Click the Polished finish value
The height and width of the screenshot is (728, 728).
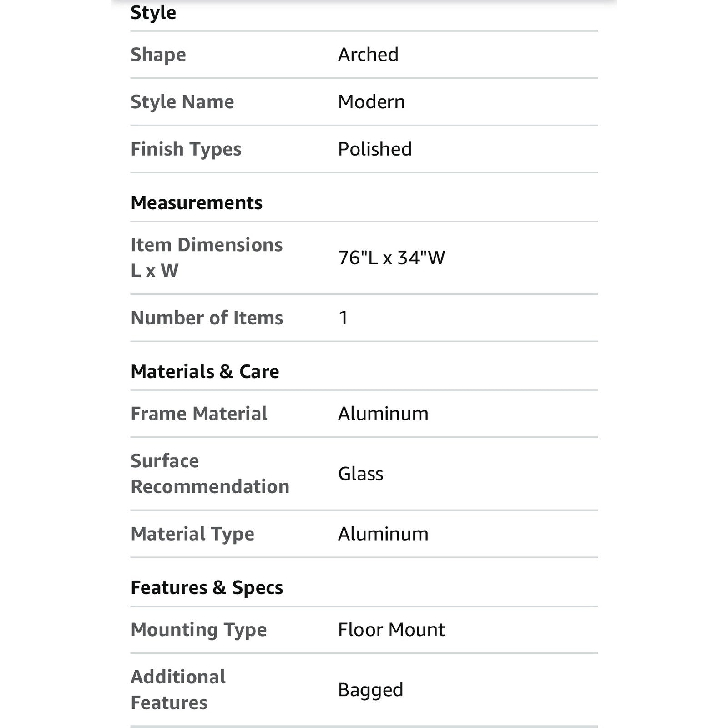pyautogui.click(x=375, y=149)
